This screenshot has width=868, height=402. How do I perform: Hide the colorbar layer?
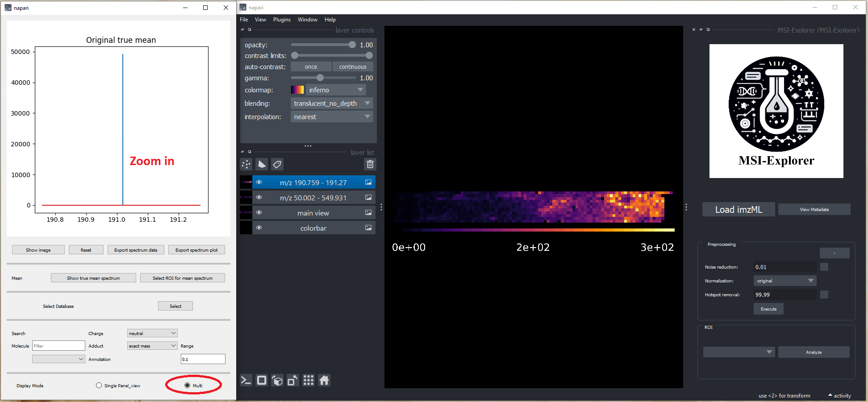coord(259,228)
